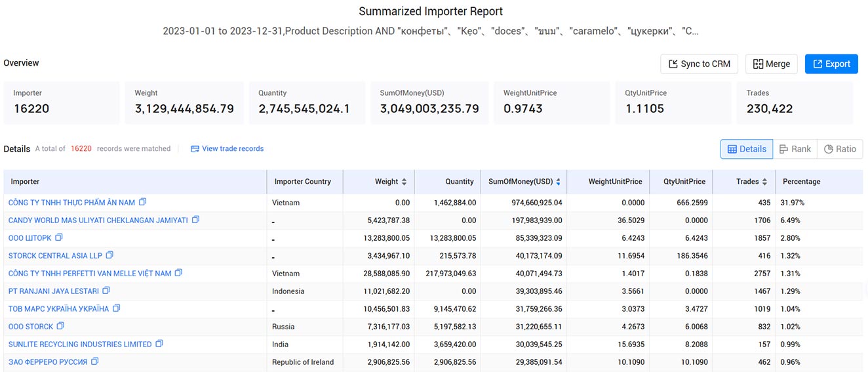Copy name icon beside SUNLITE RECYCLING INDUSTRIES
Viewport: 868px width, 372px height.
159,344
